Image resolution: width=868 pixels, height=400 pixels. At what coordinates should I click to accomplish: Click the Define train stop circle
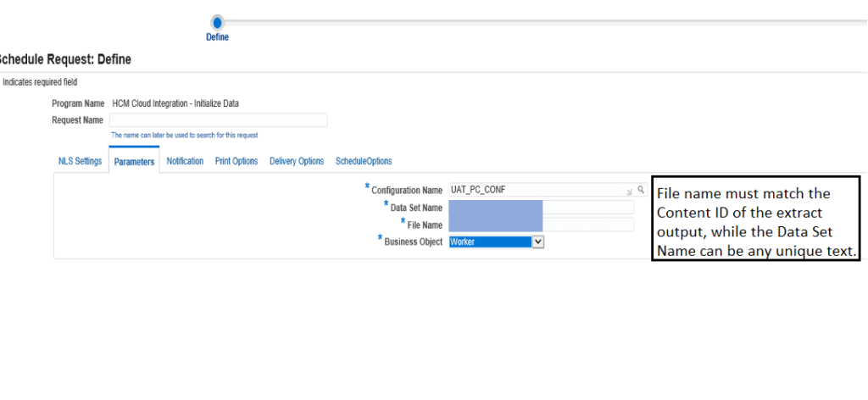point(218,23)
